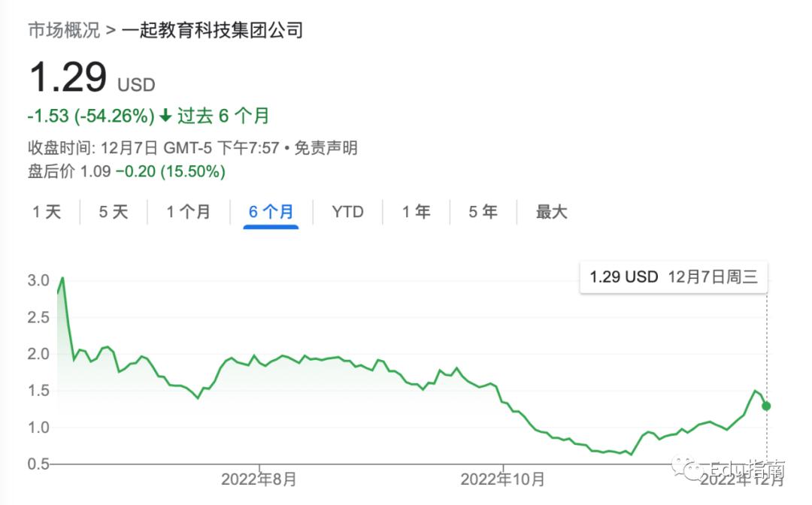Show the 最大 time range
812x505 pixels.
point(552,212)
